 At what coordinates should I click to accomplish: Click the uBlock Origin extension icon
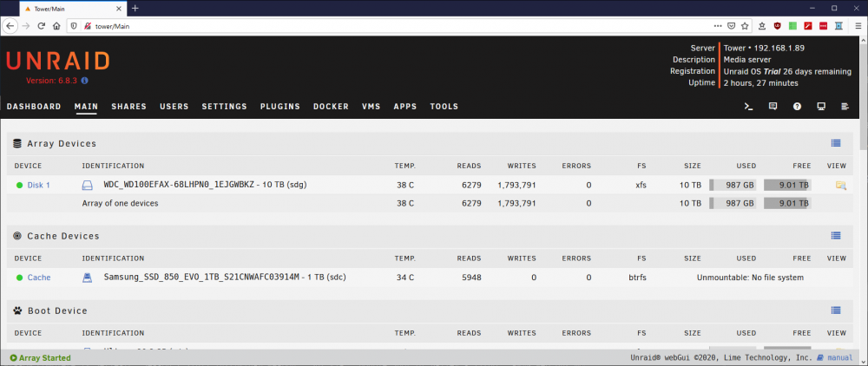778,25
